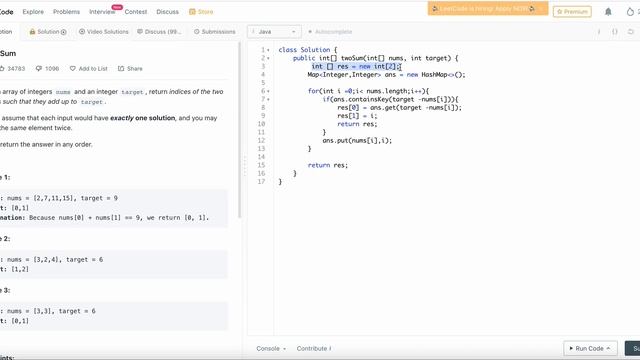
Task: Switch to Video Solutions tab
Action: pos(104,32)
